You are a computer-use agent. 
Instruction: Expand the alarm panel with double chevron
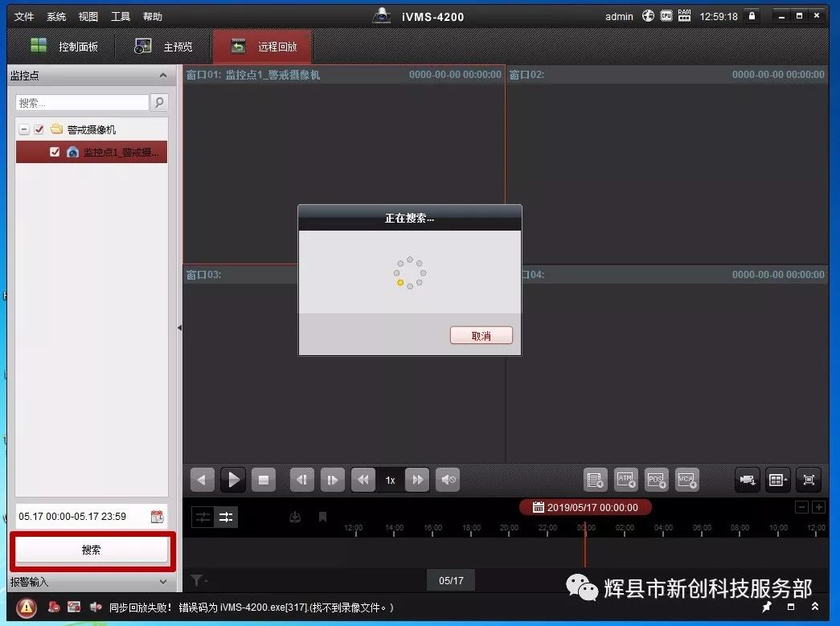coord(815,606)
